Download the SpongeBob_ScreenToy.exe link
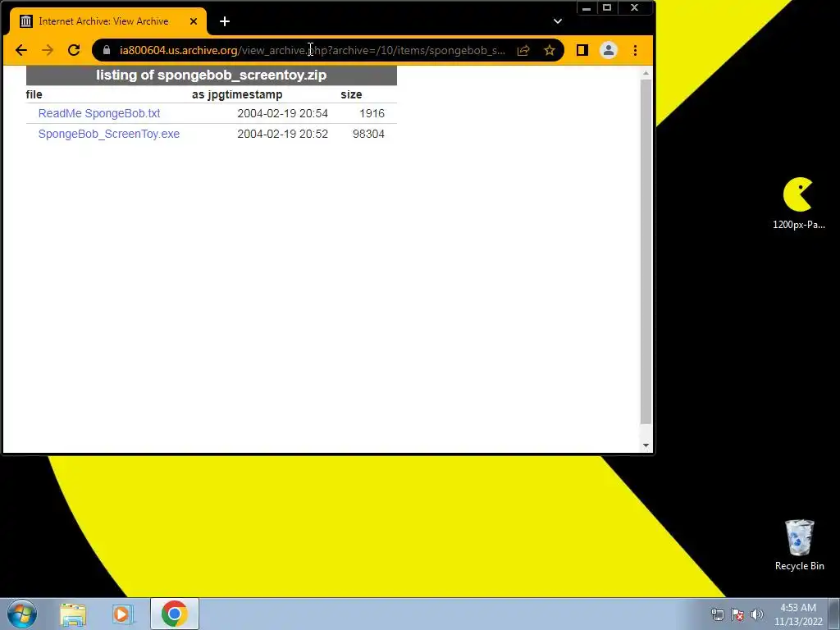840x630 pixels. point(109,134)
